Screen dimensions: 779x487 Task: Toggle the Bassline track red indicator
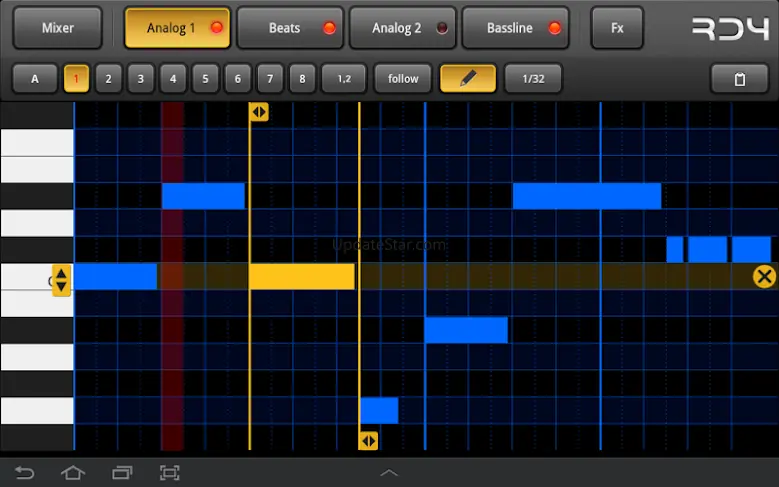555,28
